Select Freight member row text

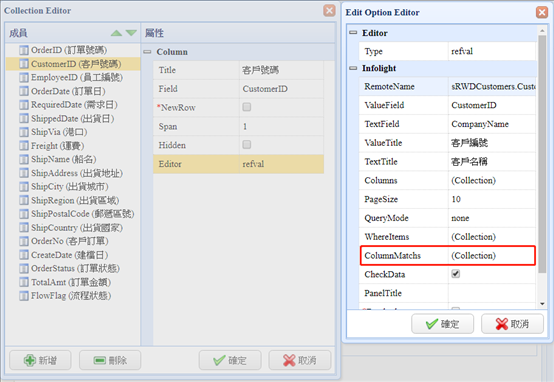click(58, 146)
